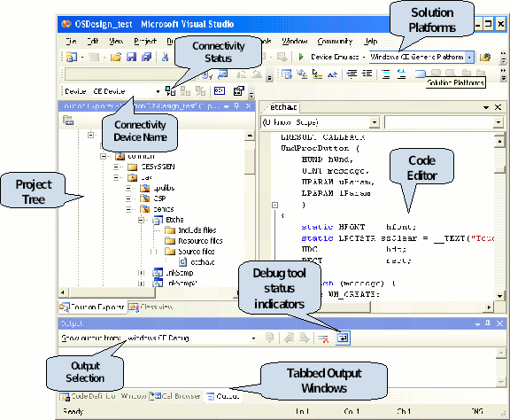Image resolution: width=510 pixels, height=420 pixels.
Task: Click the Comment Selection lines icon
Action: pyautogui.click(x=386, y=74)
